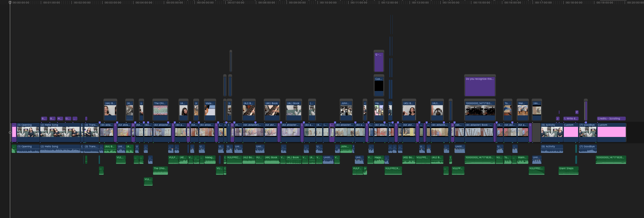
Task: Select the Giant Steps audio clip
Action: tap(568, 170)
